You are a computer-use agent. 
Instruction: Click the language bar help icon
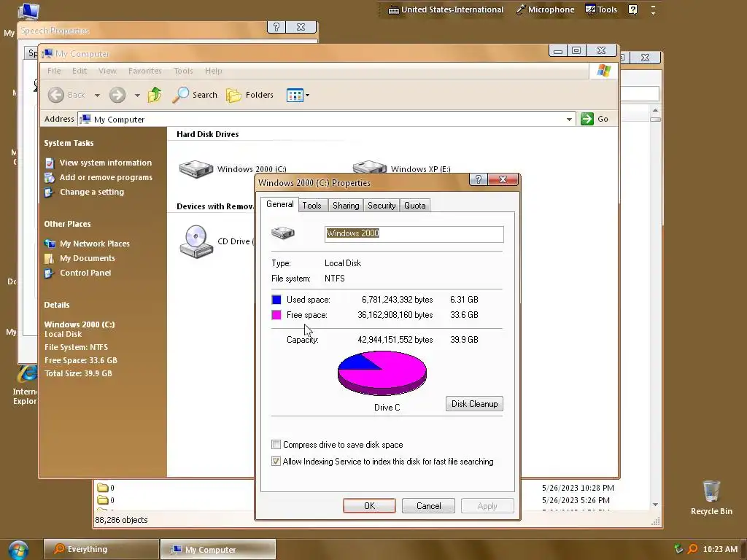(x=632, y=9)
